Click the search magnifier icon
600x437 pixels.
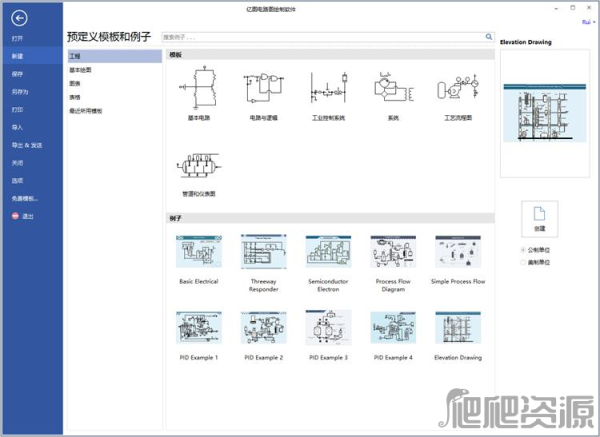(x=489, y=37)
